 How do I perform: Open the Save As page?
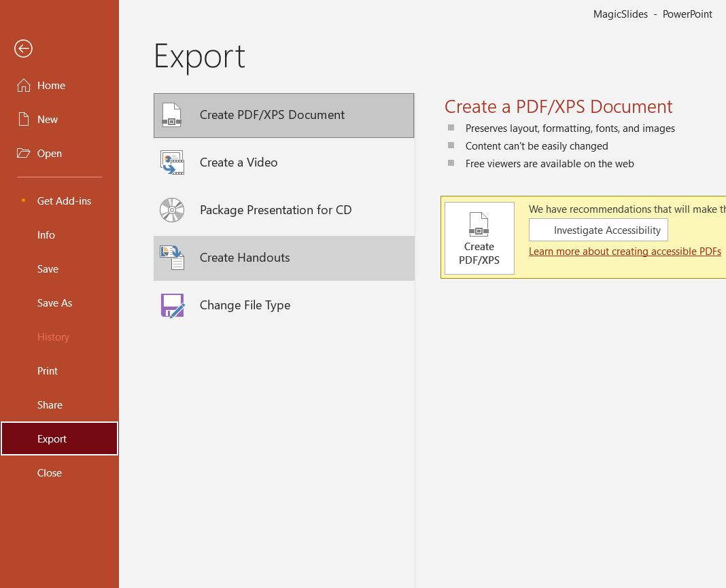[x=54, y=303]
